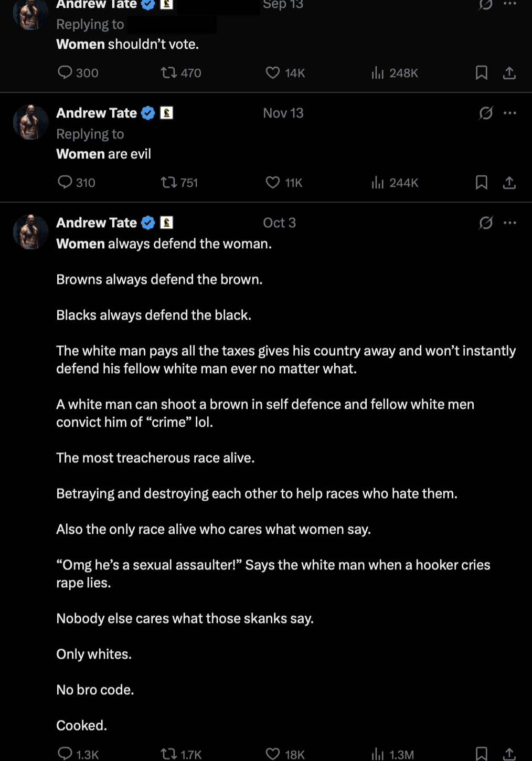Bookmark the Nov 13 post
Viewport: 532px width, 761px height.
point(481,183)
